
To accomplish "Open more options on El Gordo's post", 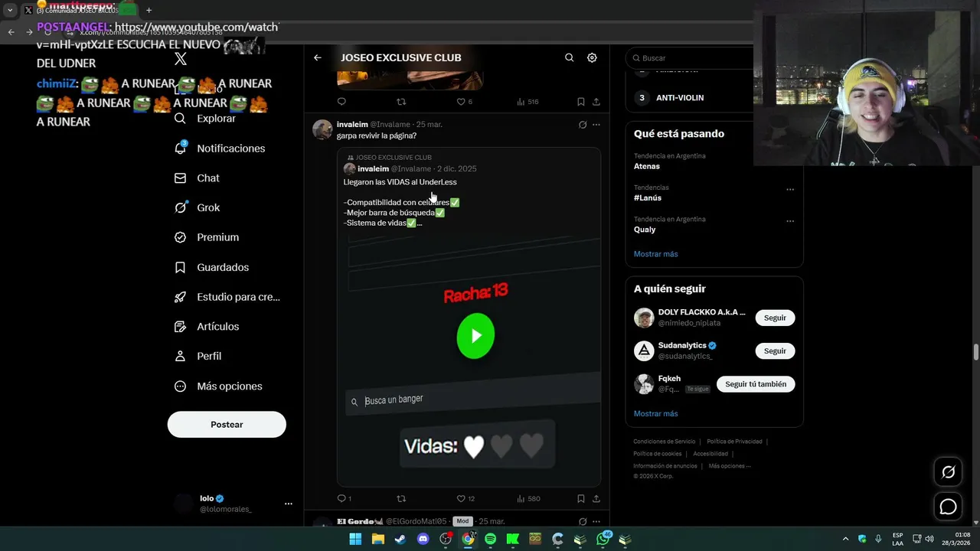I will click(x=596, y=521).
